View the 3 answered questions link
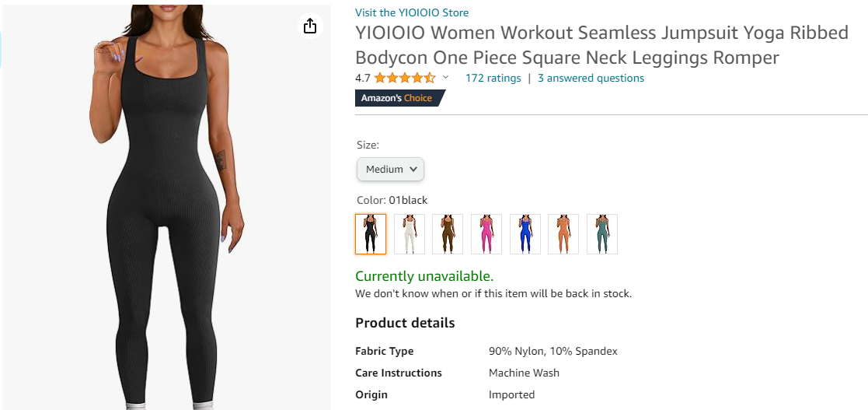This screenshot has height=410, width=868. [591, 78]
